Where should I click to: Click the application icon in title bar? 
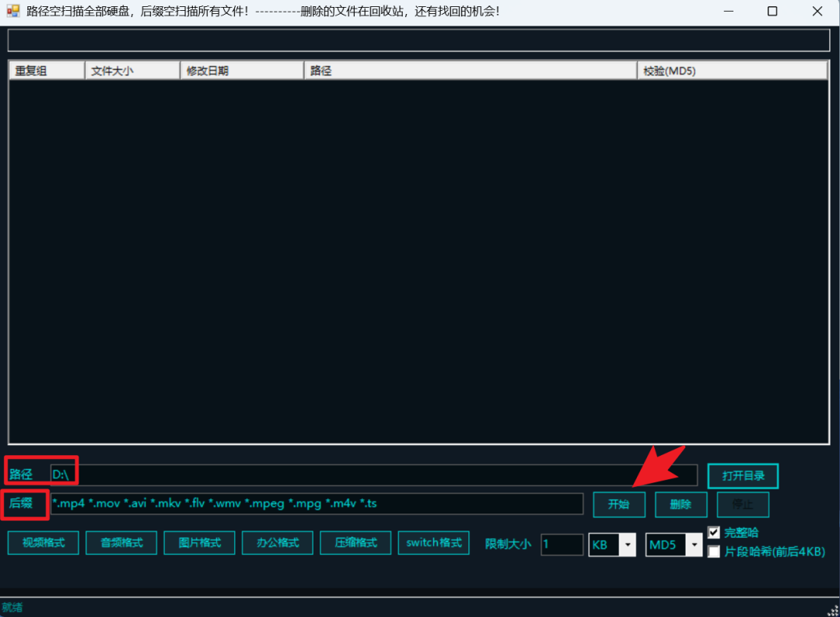click(13, 11)
